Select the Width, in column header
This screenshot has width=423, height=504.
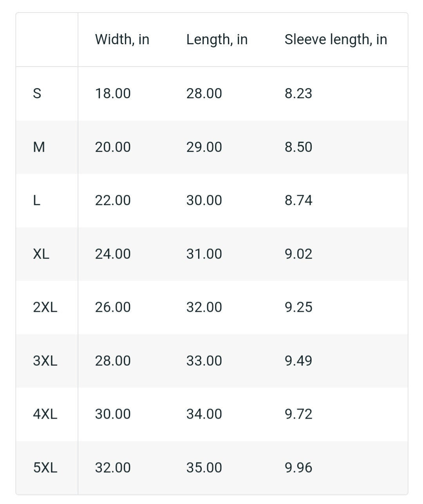122,40
